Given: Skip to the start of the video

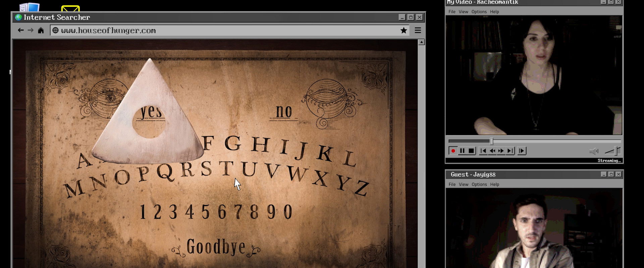Looking at the screenshot, I should [483, 151].
